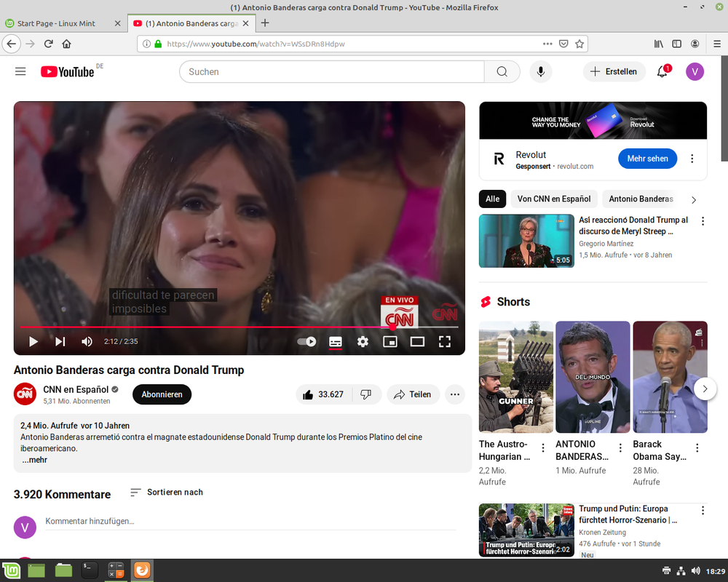Viewport: 728px width, 582px height.
Task: Enter fullscreen mode
Action: click(x=445, y=342)
